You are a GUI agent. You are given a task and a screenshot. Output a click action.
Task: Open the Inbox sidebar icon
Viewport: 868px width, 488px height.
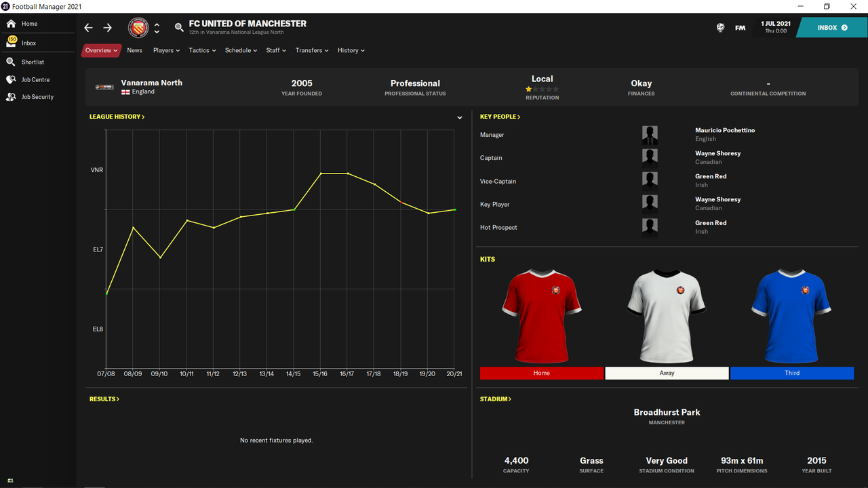[x=11, y=42]
